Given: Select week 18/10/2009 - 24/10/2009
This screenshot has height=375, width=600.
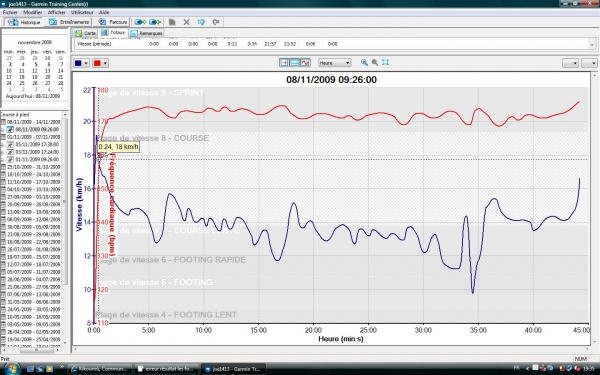Looking at the screenshot, I should coord(34,174).
